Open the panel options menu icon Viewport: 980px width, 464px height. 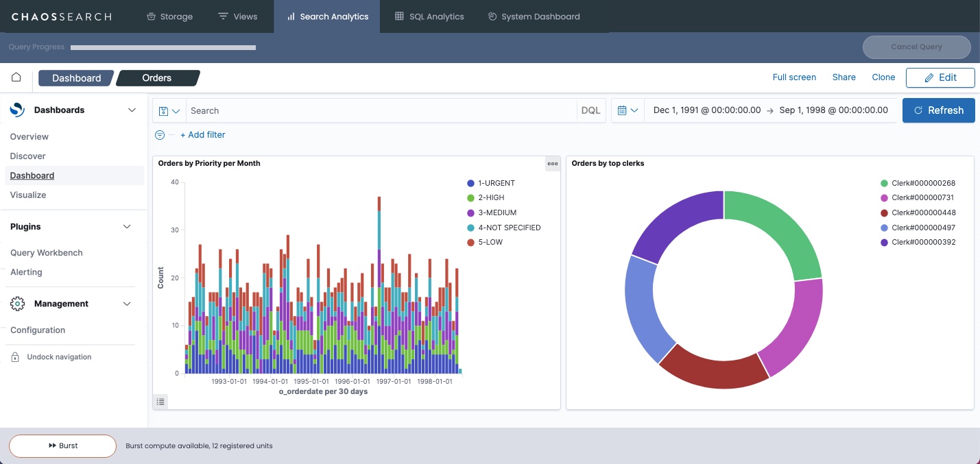coord(552,164)
